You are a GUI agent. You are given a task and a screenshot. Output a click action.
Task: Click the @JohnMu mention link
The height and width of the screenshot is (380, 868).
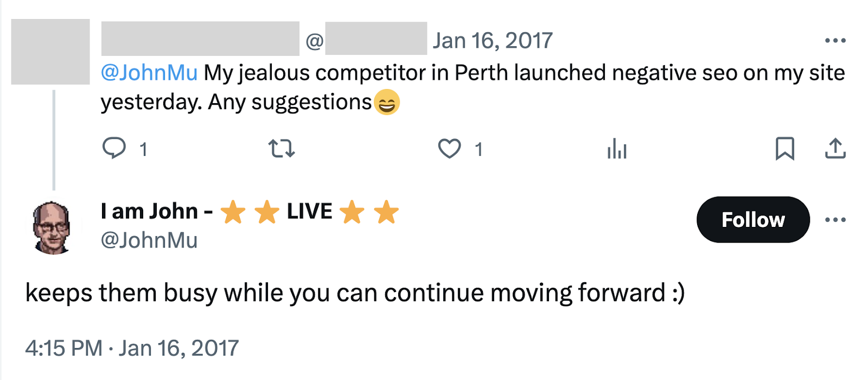[149, 73]
